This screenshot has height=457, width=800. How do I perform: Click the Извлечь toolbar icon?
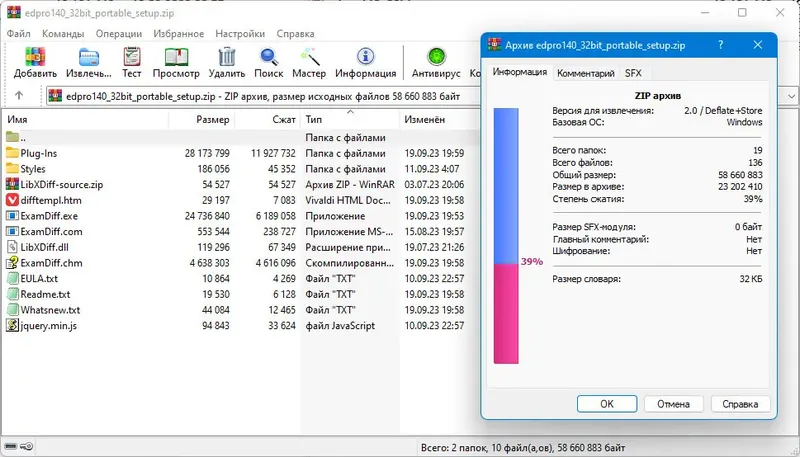89,57
